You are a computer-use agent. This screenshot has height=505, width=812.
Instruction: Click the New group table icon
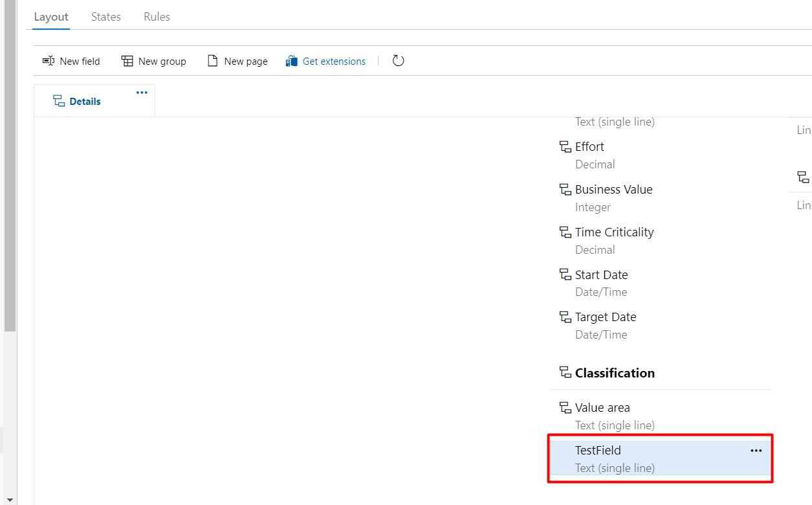click(127, 61)
